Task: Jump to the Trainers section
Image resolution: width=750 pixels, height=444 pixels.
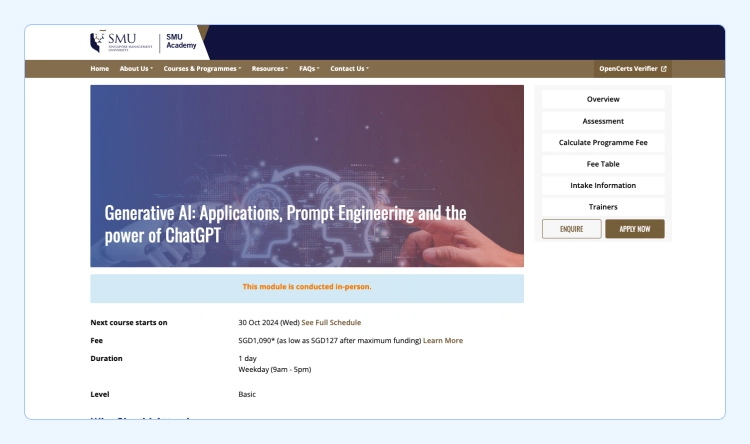Action: tap(603, 207)
